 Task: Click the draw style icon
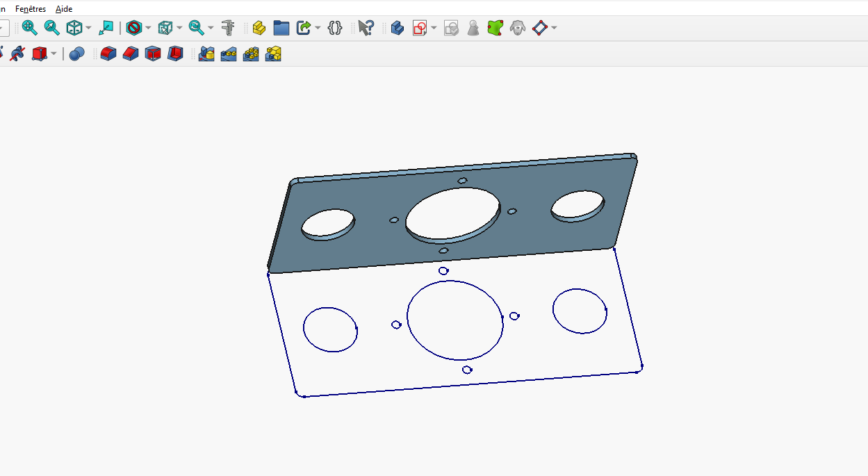[134, 28]
